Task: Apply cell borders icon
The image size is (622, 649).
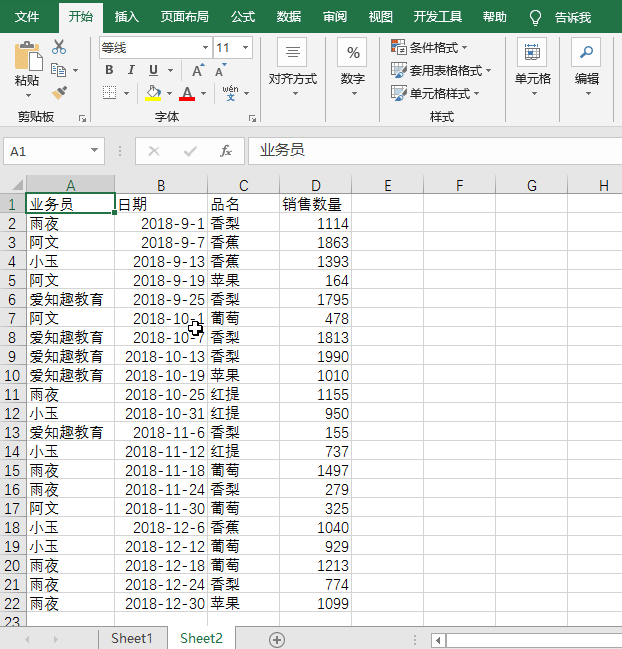Action: [x=109, y=93]
